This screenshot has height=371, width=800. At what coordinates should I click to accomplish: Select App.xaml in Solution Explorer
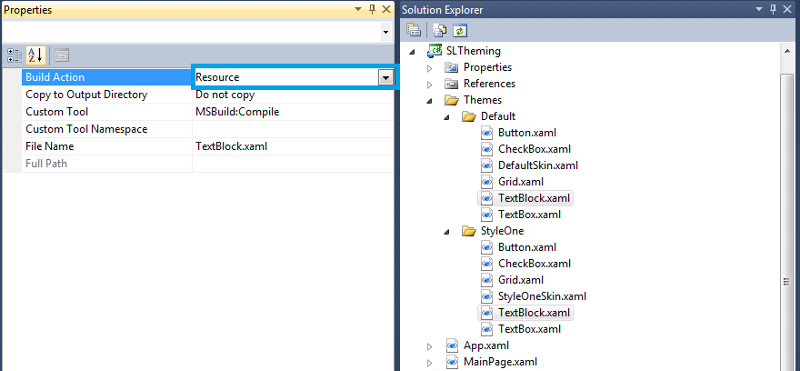(x=486, y=345)
